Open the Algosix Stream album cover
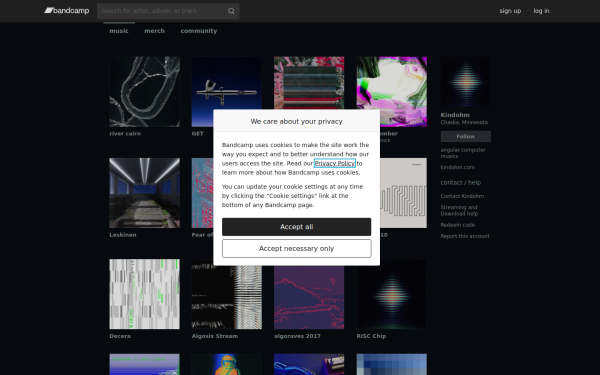The image size is (600, 375). pos(227,294)
